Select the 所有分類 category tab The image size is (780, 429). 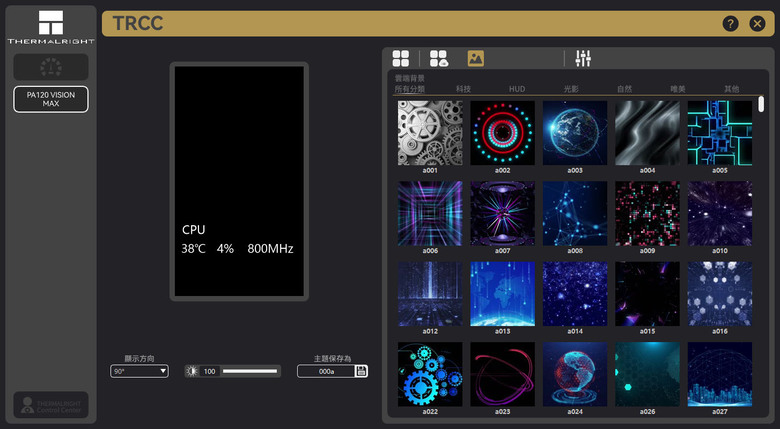(409, 89)
